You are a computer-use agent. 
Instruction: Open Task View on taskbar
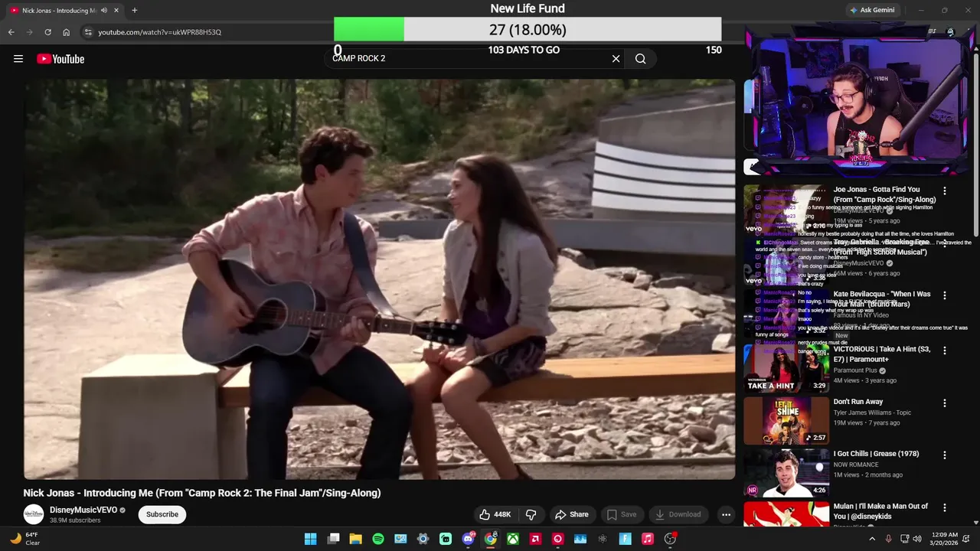click(333, 539)
